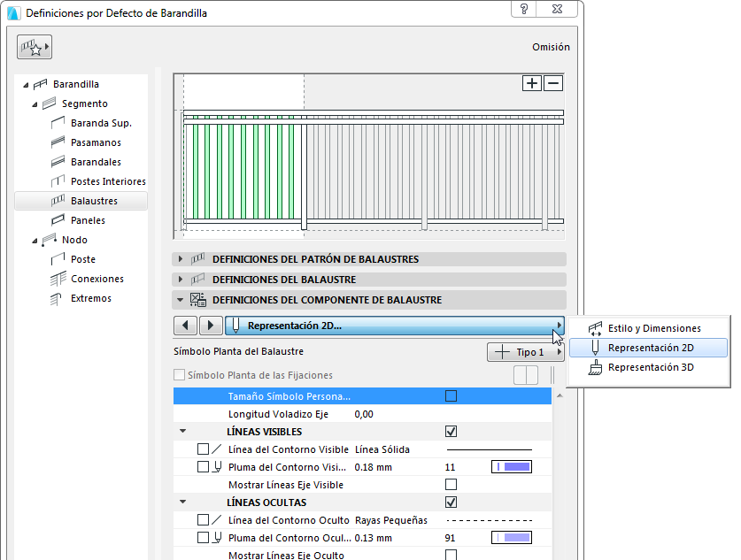The height and width of the screenshot is (560, 741).
Task: Select the Conexiones icon in the tree
Action: click(x=58, y=279)
